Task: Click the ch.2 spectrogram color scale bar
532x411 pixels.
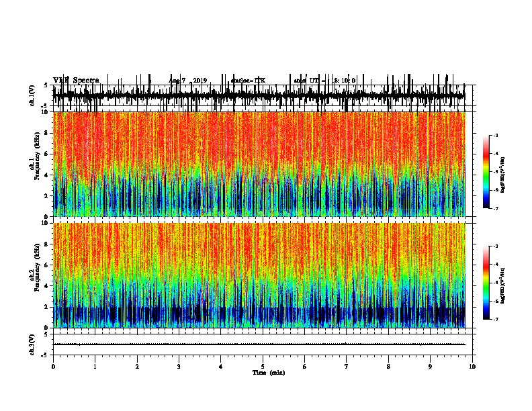Action: [486, 283]
